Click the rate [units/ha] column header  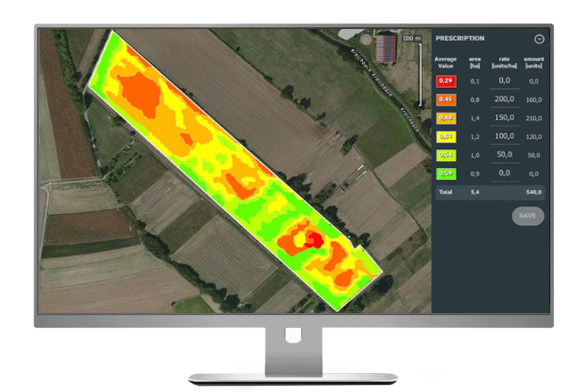504,62
